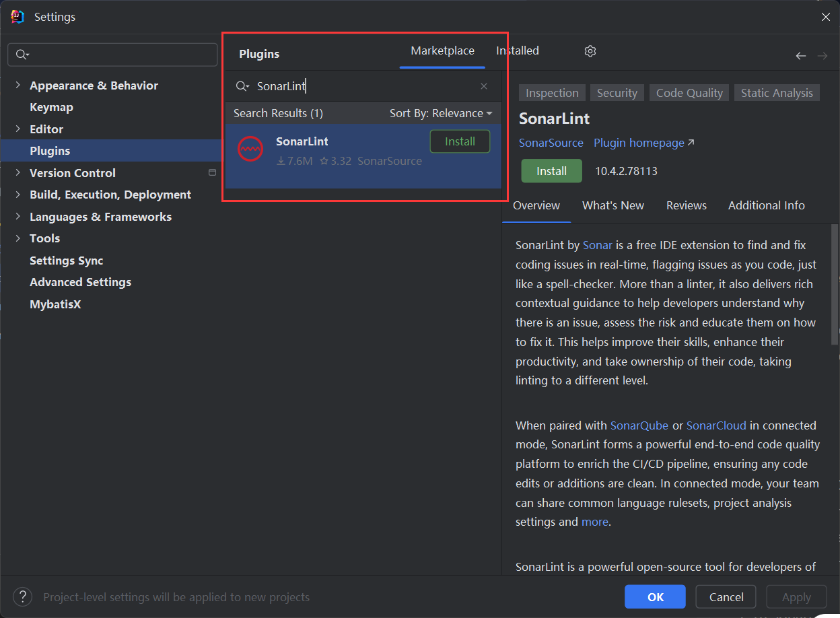Image resolution: width=840 pixels, height=618 pixels.
Task: Open the Additional Info tab
Action: [767, 206]
